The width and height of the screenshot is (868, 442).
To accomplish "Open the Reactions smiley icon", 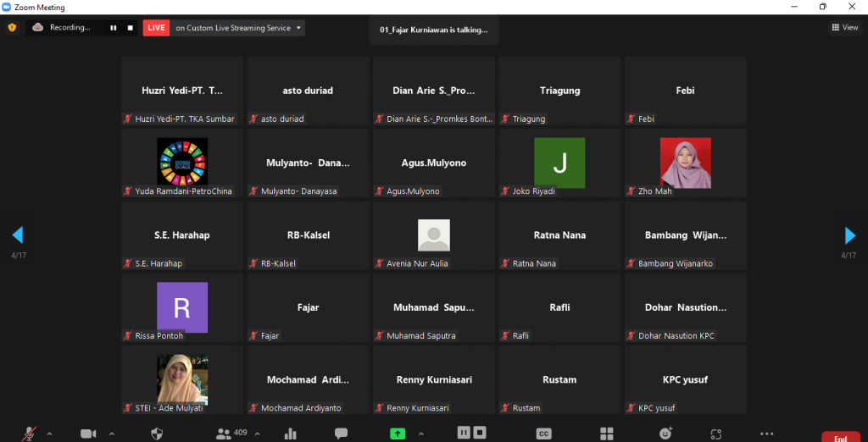I will coord(666,434).
